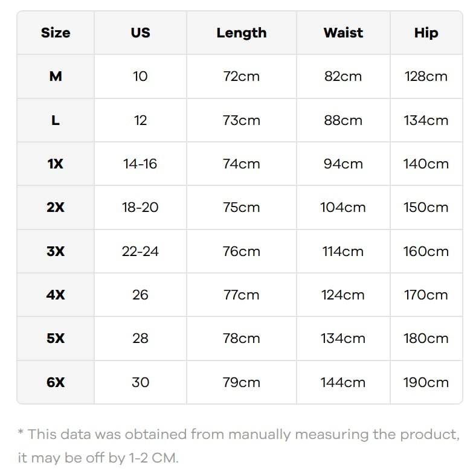Click the US 18-20 cell
The width and height of the screenshot is (476, 474).
tap(140, 207)
